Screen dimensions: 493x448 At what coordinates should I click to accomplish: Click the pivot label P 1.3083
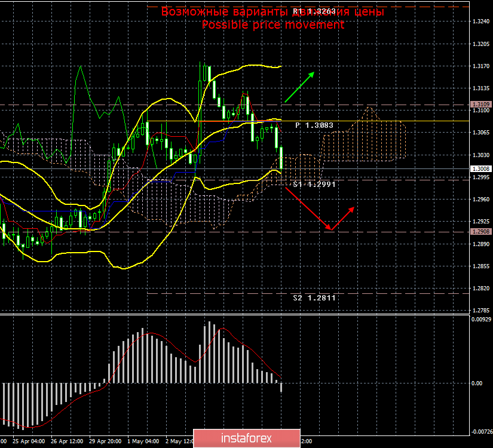pyautogui.click(x=314, y=125)
